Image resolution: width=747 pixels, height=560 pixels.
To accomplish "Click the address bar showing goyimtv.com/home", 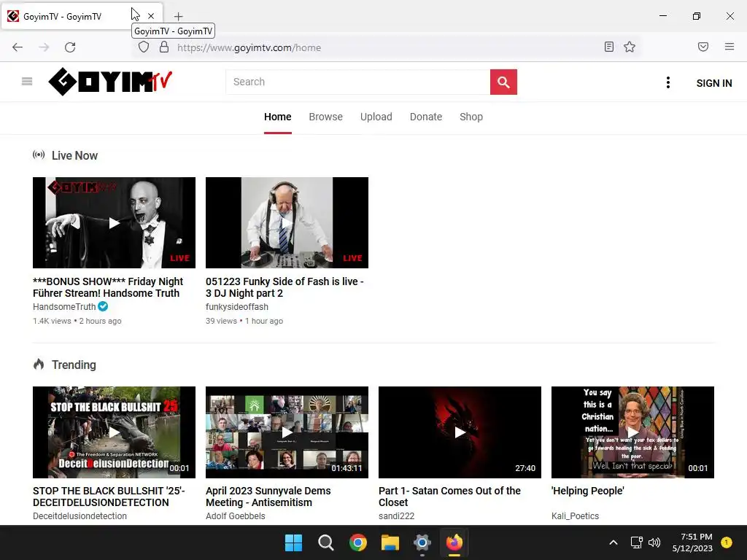I will click(386, 47).
